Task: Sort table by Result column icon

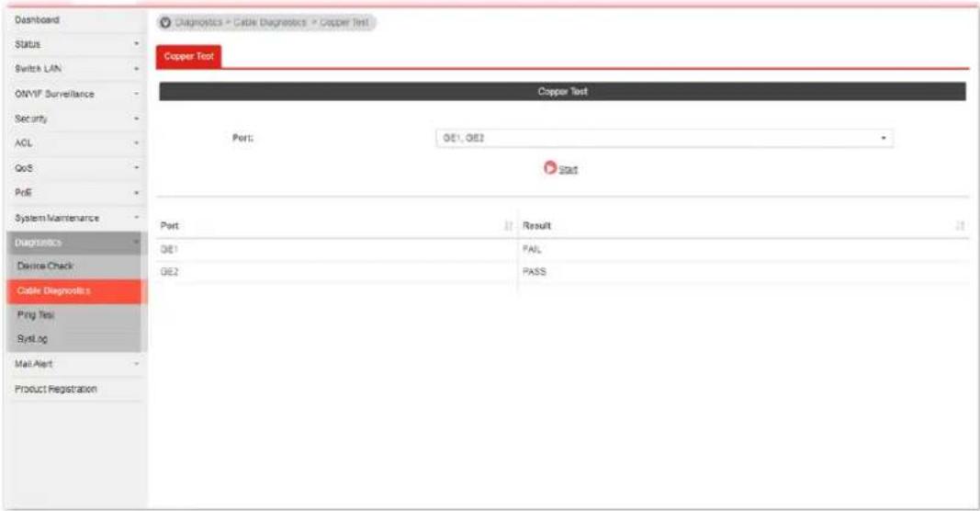Action: 960,226
